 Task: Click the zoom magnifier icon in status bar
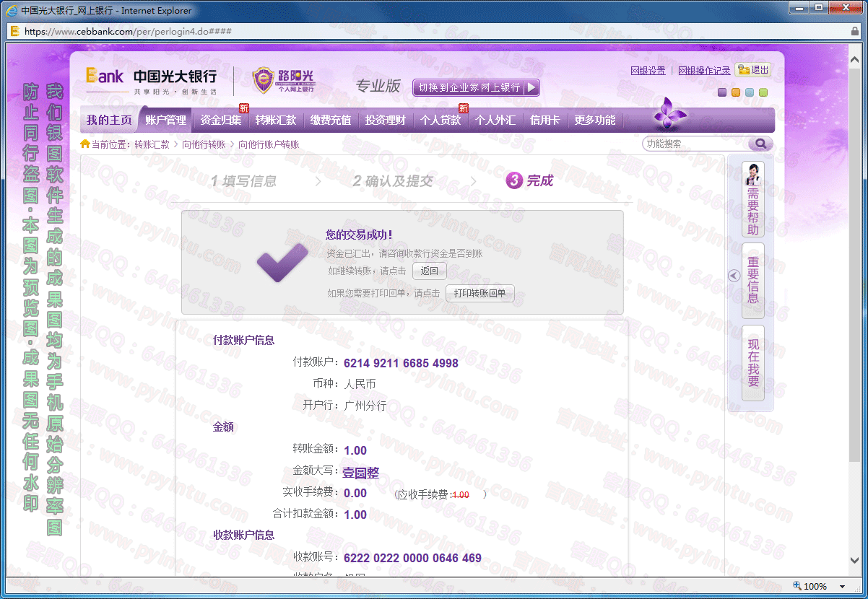tap(797, 586)
